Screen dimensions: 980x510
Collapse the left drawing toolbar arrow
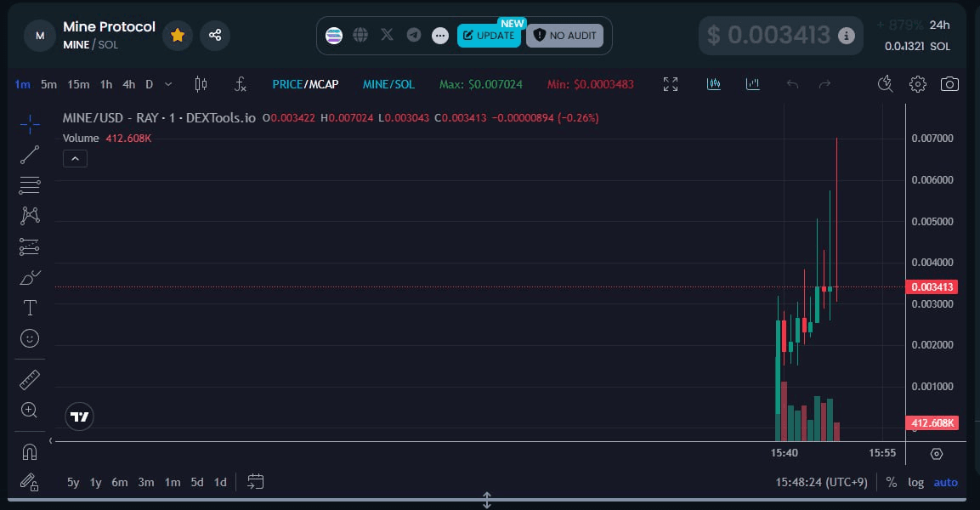coord(51,440)
